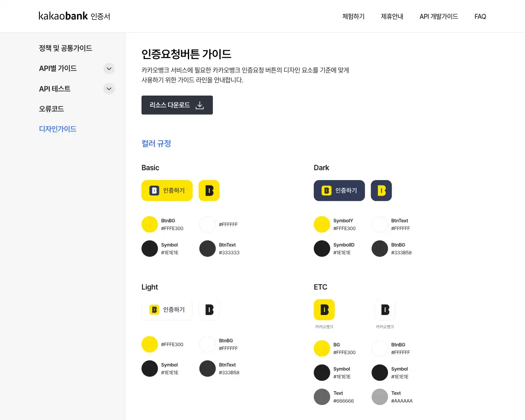Select 오류코드 in the sidebar

(52, 109)
